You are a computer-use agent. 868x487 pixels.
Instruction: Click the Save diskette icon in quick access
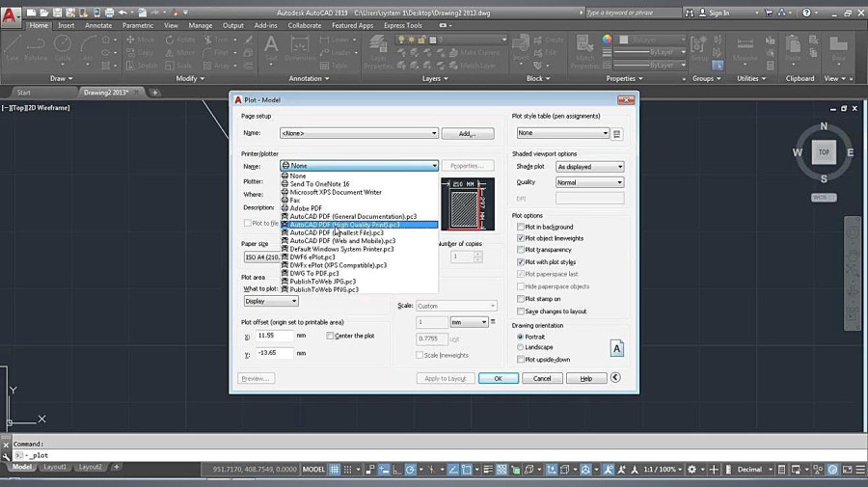[x=58, y=13]
